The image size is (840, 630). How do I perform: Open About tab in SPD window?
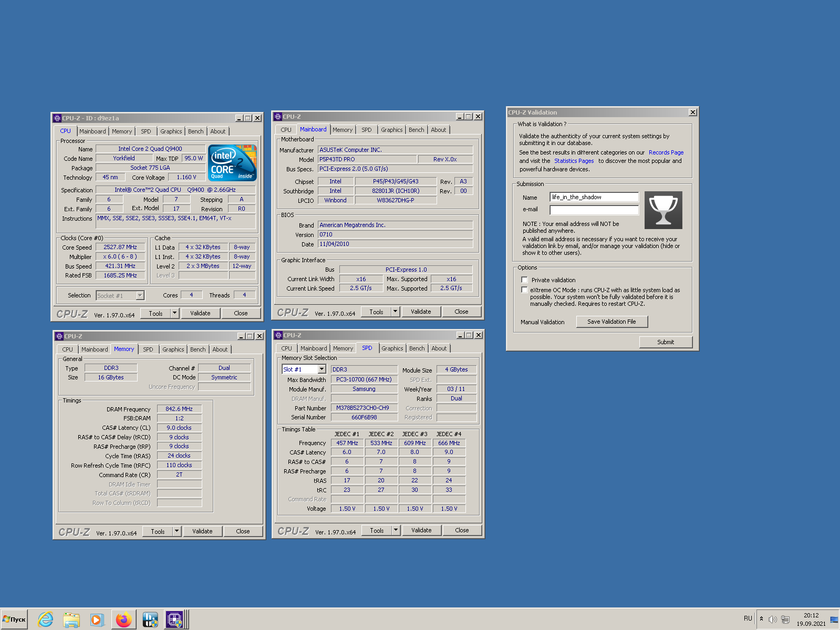click(x=439, y=348)
